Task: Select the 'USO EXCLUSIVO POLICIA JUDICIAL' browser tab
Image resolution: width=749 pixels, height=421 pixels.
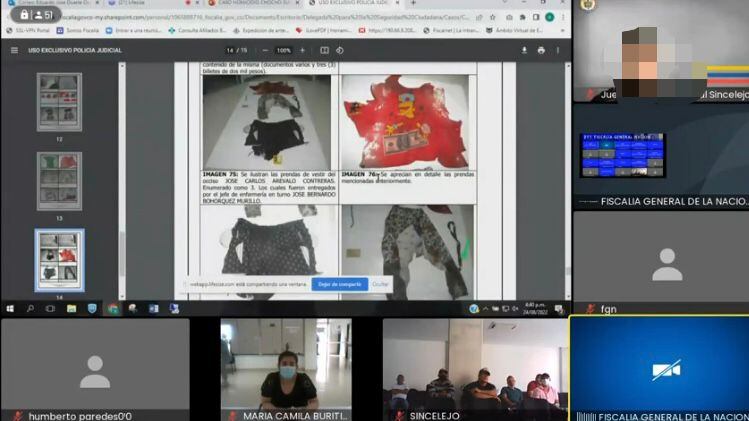Action: point(353,3)
